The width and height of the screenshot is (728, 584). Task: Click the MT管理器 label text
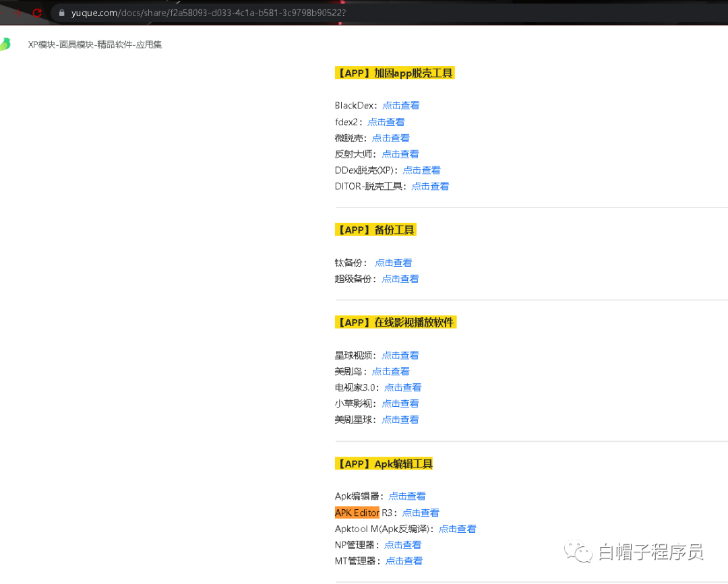pos(356,561)
